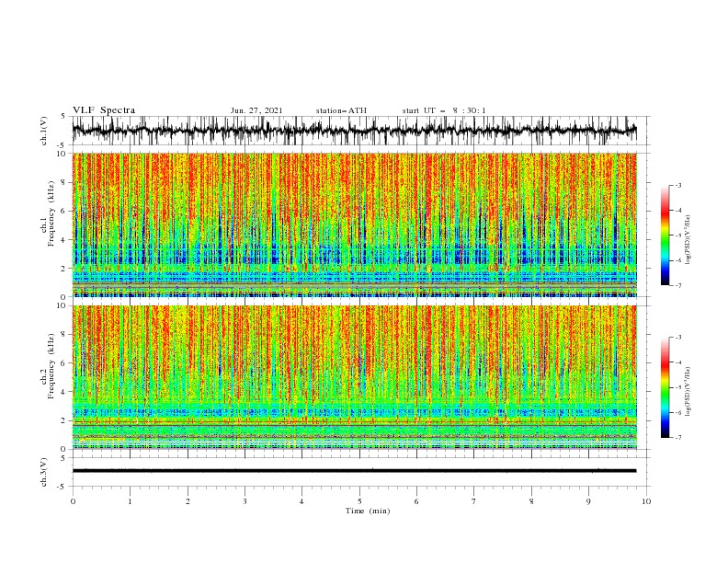Click the "ch.1 Frequency (kHz)" axis label

tap(48, 212)
